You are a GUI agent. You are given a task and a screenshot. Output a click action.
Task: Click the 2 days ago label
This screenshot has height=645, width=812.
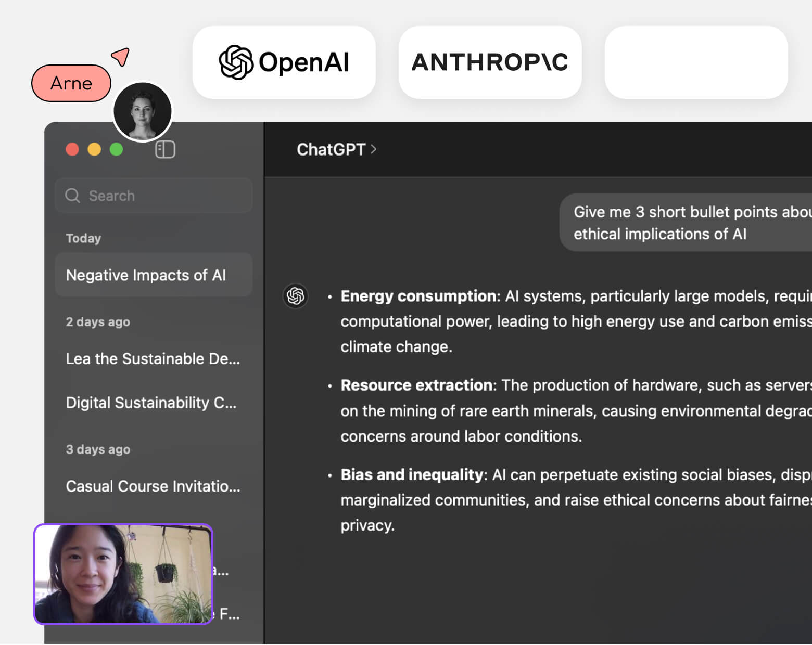98,322
